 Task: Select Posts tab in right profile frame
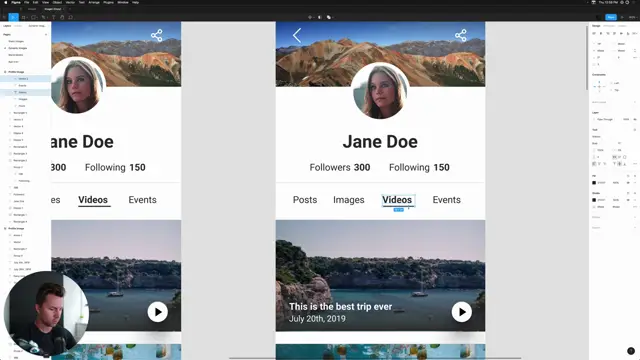(305, 200)
